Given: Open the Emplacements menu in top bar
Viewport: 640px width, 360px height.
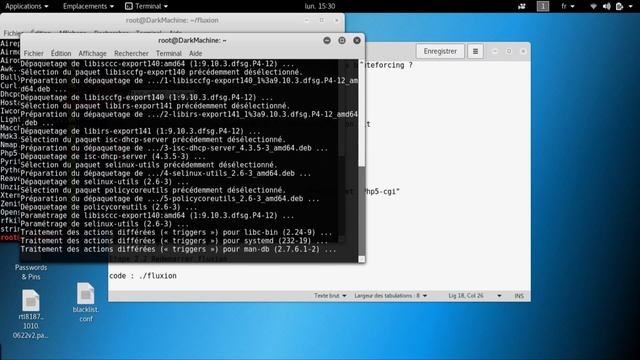Looking at the screenshot, I should [88, 6].
